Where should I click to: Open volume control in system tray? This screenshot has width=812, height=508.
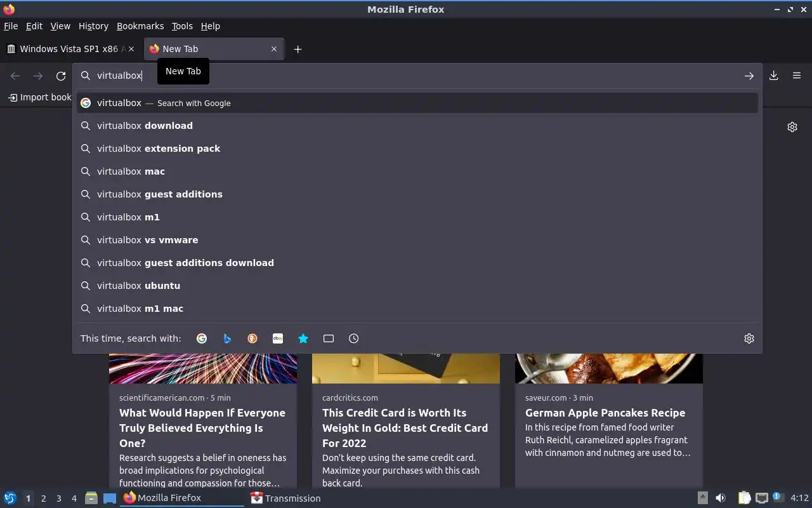pyautogui.click(x=721, y=498)
